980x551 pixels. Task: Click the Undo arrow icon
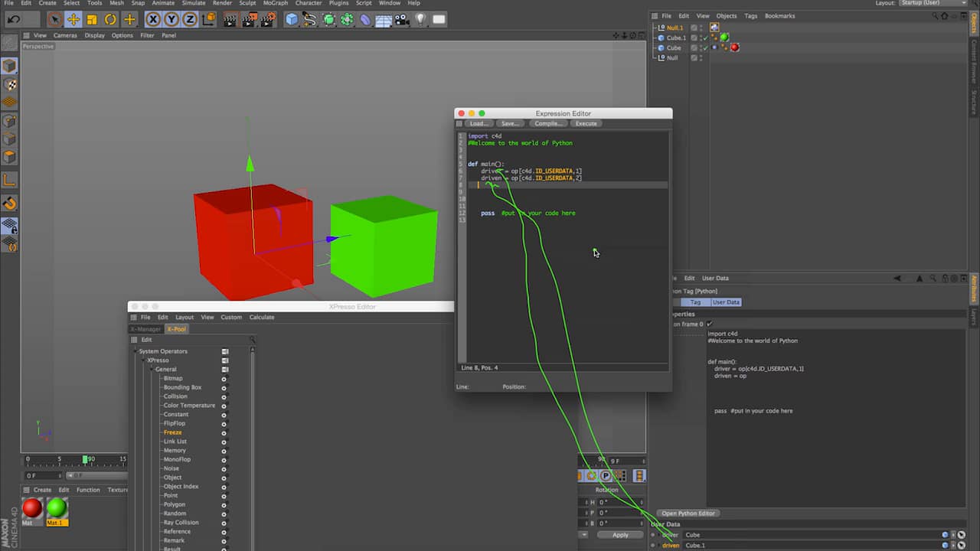13,19
